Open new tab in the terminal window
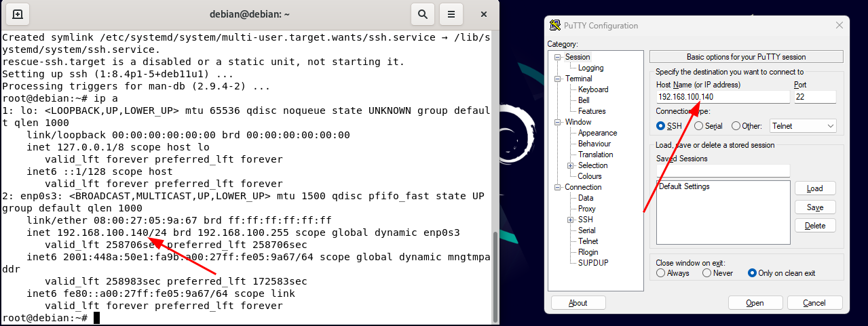868x326 pixels. (x=17, y=14)
